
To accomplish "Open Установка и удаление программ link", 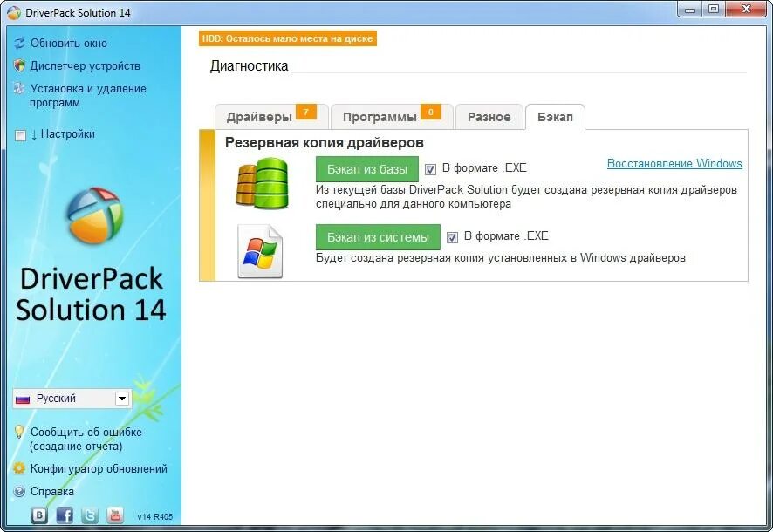I will (88, 96).
